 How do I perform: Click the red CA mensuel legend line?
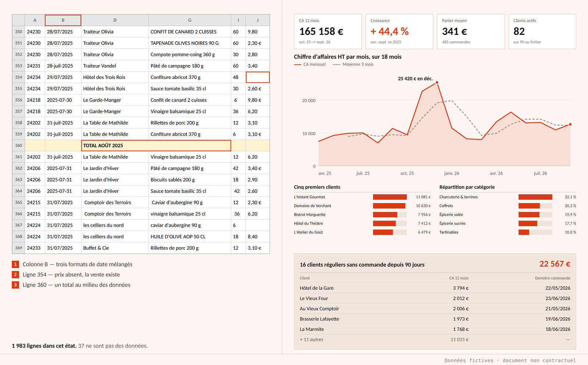tap(298, 65)
